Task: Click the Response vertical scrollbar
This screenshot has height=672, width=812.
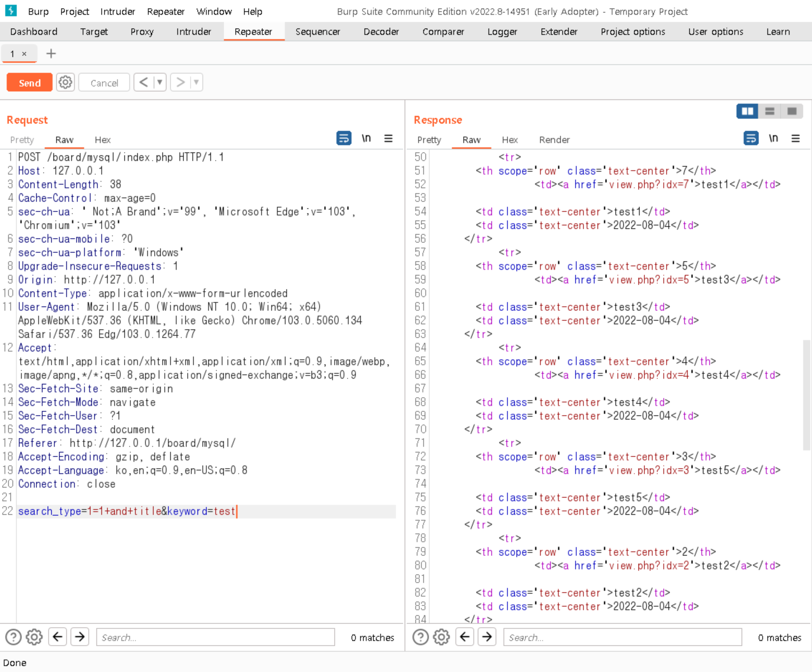Action: pos(807,395)
